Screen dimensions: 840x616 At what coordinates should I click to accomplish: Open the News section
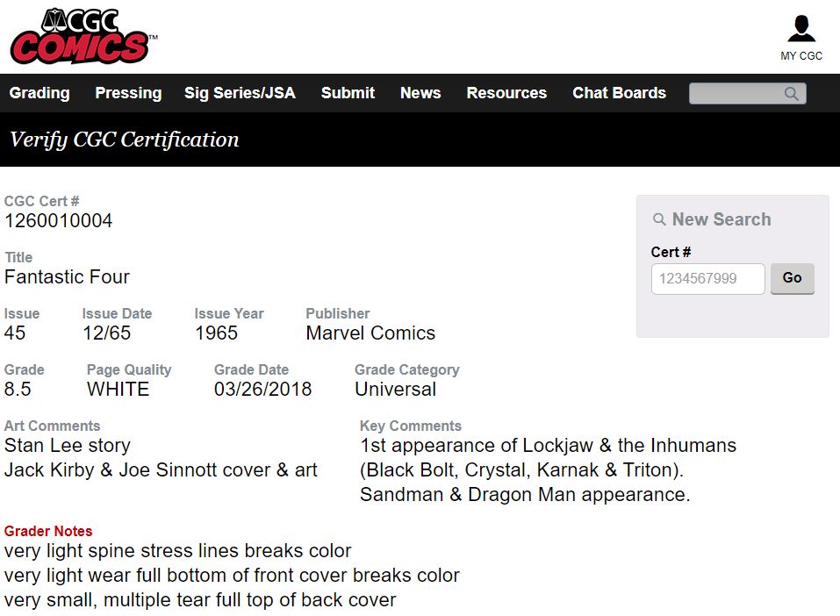420,93
